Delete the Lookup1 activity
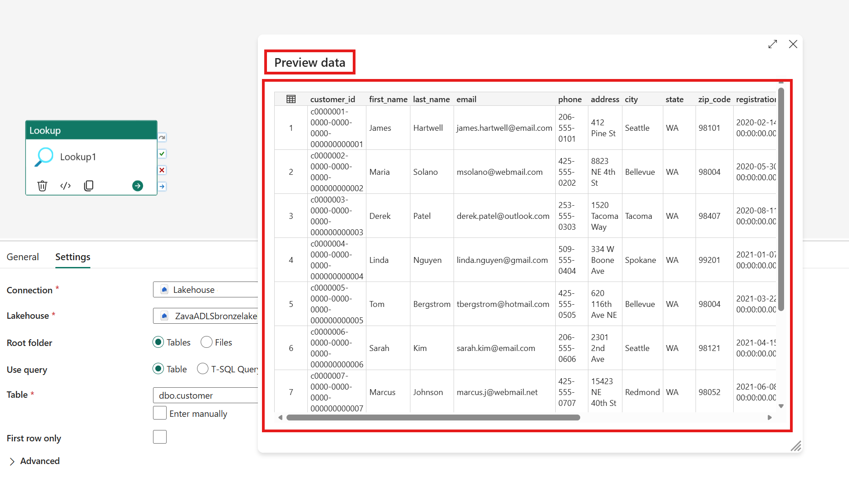 42,186
